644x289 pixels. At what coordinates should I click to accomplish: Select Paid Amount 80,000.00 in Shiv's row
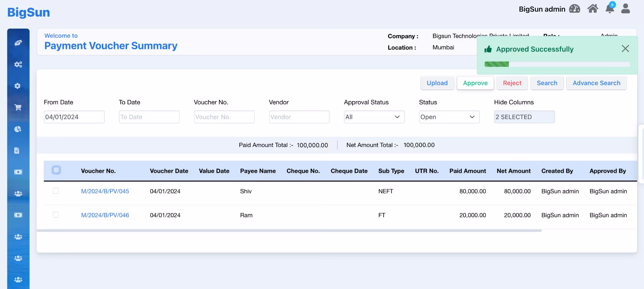[473, 191]
